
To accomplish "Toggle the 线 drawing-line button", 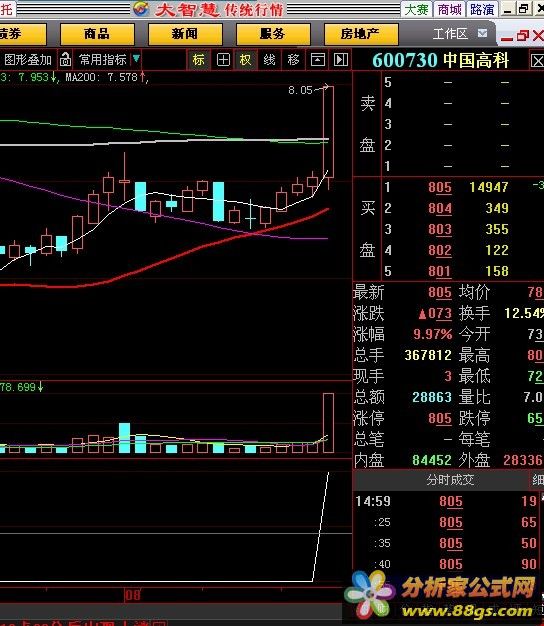I will coord(269,60).
